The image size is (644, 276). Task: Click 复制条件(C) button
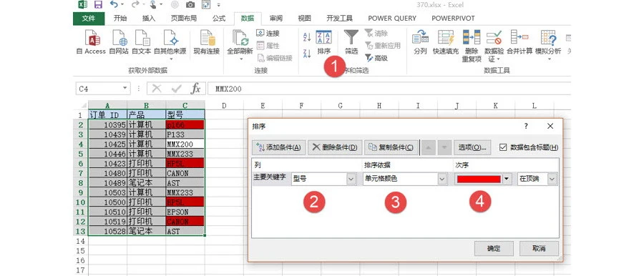[391, 147]
